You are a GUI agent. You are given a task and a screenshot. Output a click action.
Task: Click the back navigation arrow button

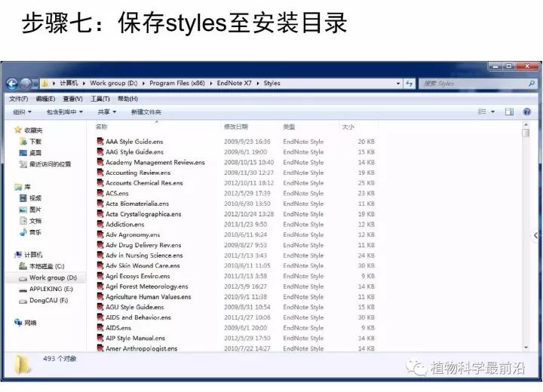12,84
